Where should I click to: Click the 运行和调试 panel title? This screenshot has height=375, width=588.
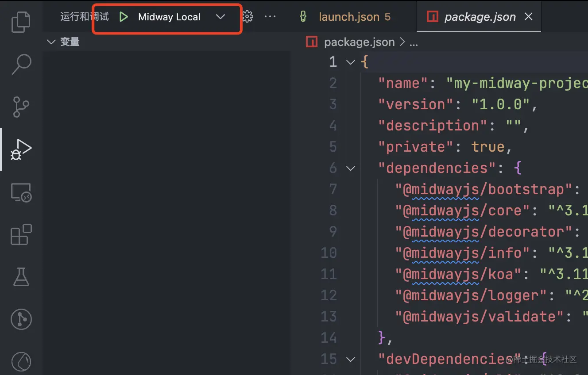[85, 17]
